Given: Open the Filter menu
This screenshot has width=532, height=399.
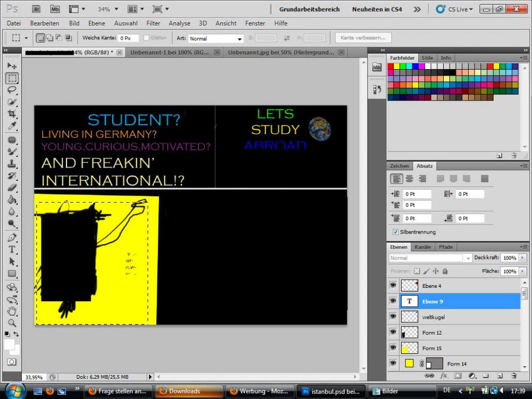Looking at the screenshot, I should (153, 23).
